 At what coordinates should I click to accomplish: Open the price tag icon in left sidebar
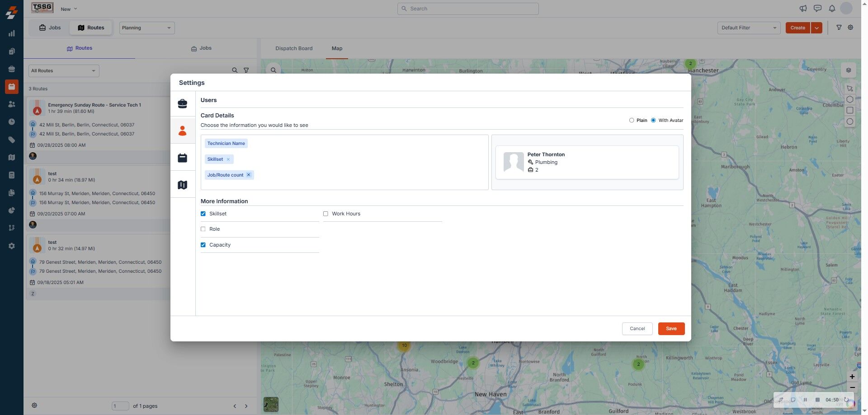pyautogui.click(x=12, y=140)
